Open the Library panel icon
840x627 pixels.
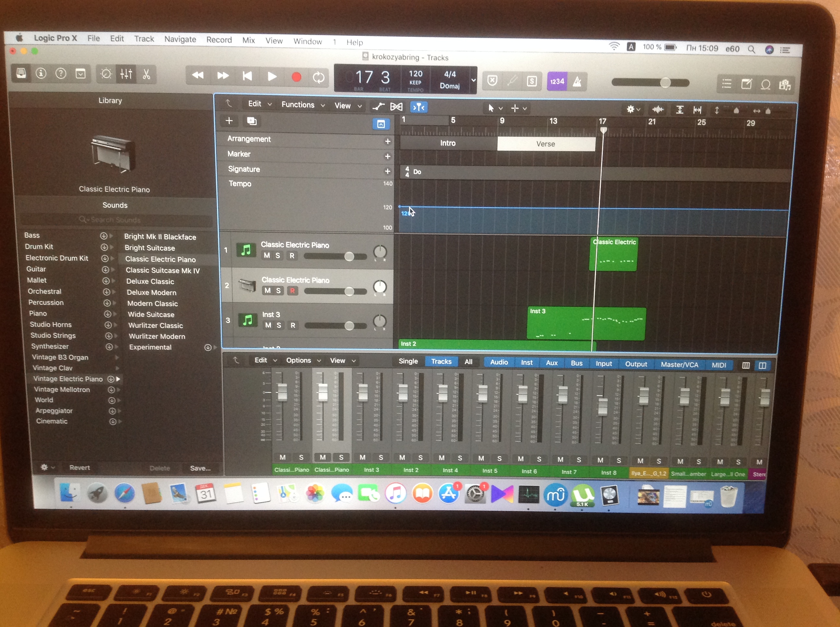tap(21, 73)
